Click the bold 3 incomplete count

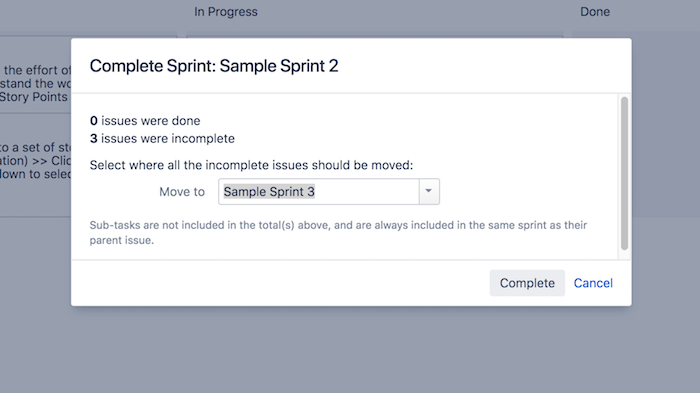tap(93, 138)
